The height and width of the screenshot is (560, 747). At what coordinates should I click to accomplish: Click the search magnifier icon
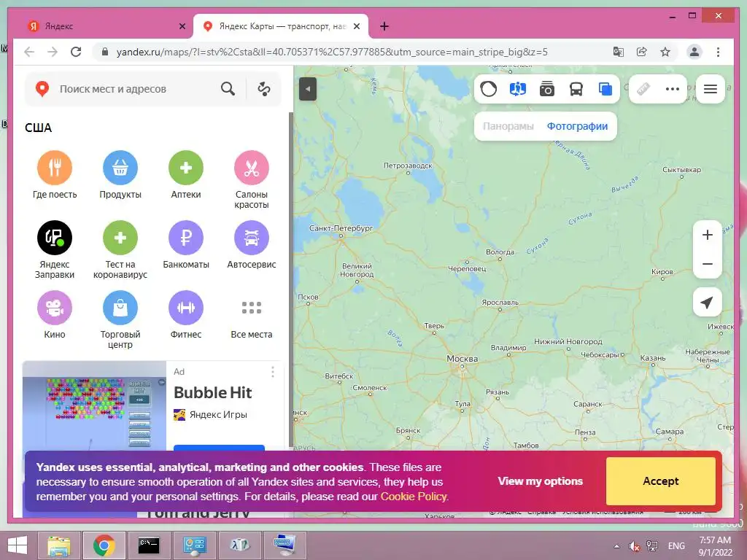point(228,88)
